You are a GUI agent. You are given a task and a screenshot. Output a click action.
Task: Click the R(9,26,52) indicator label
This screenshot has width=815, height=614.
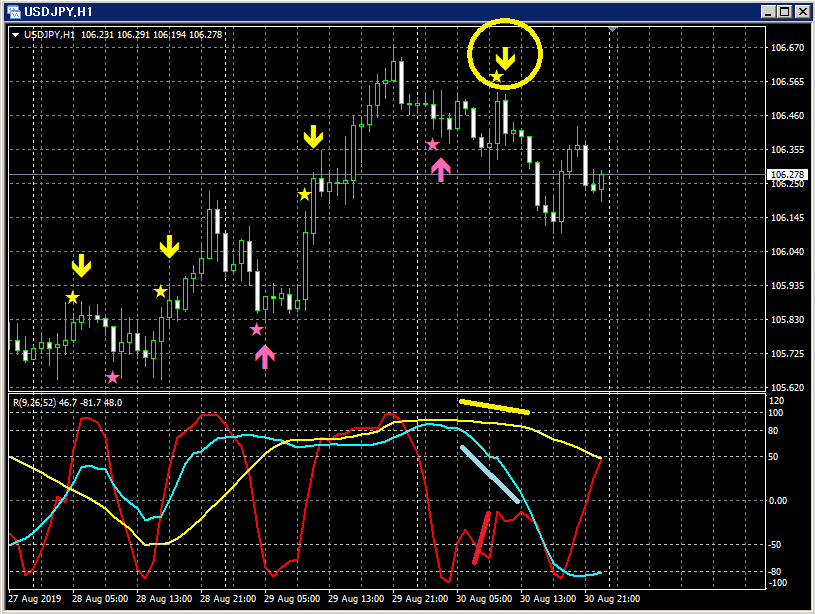35,402
